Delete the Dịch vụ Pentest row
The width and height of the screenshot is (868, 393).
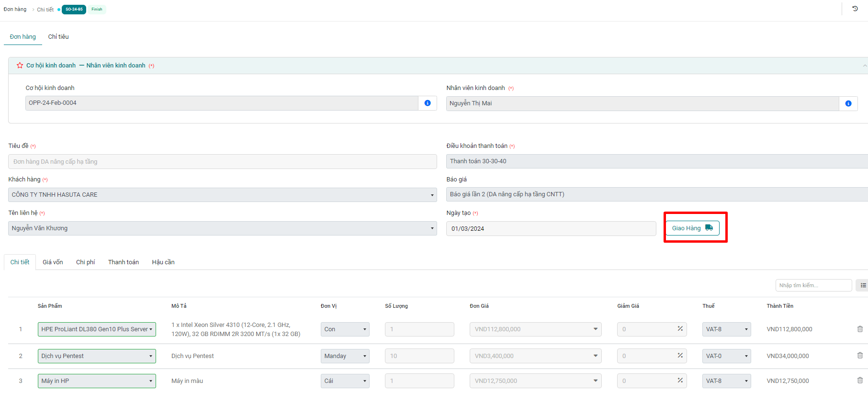click(860, 356)
